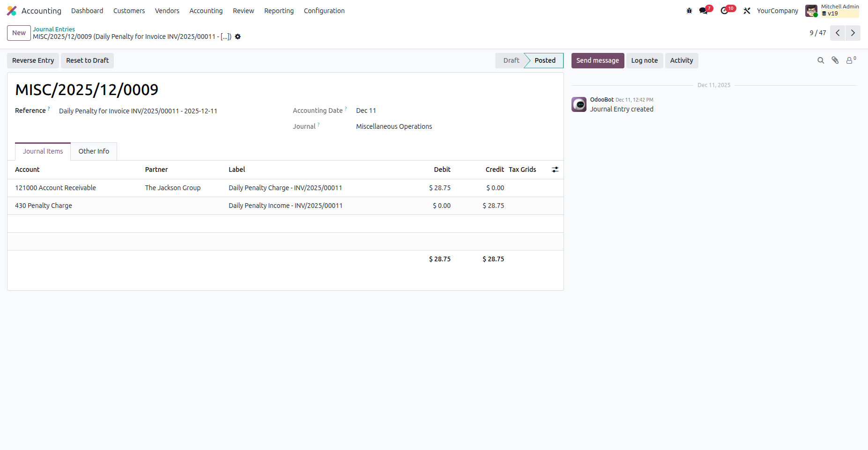This screenshot has width=868, height=450.
Task: Click the $ 28.75 credit on Penalty Charge row
Action: (x=493, y=206)
